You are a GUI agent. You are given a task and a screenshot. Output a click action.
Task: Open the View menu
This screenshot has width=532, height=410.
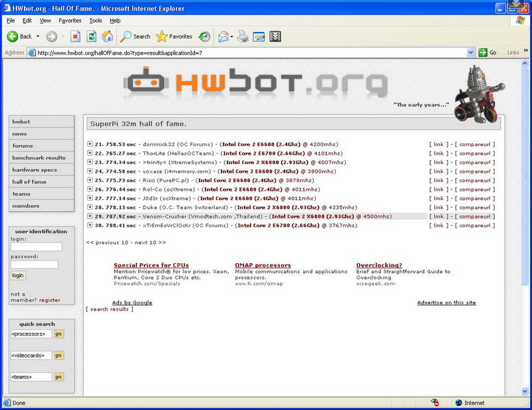(45, 21)
